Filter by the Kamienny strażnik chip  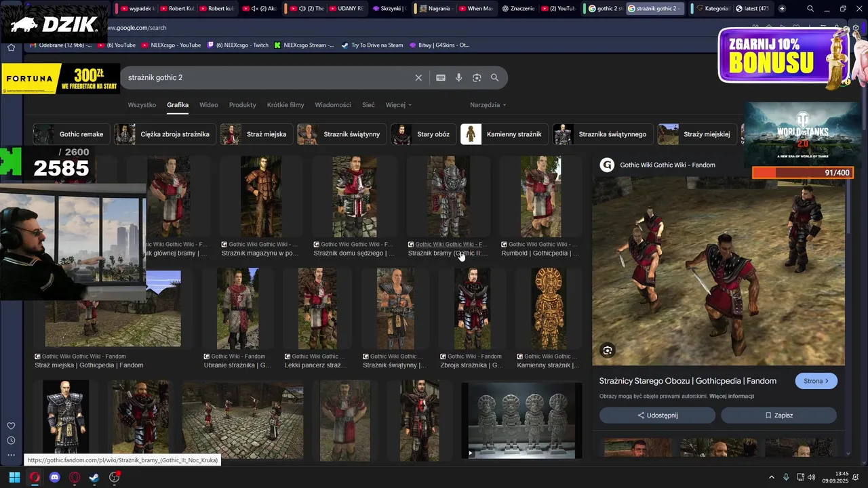(x=504, y=134)
